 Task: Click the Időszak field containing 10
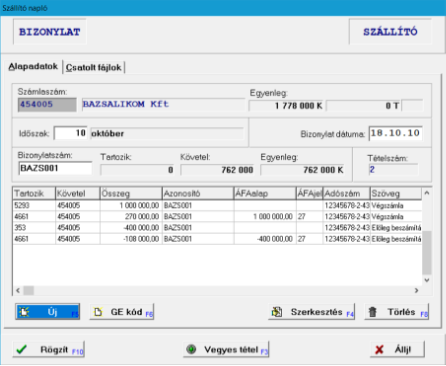pyautogui.click(x=71, y=133)
